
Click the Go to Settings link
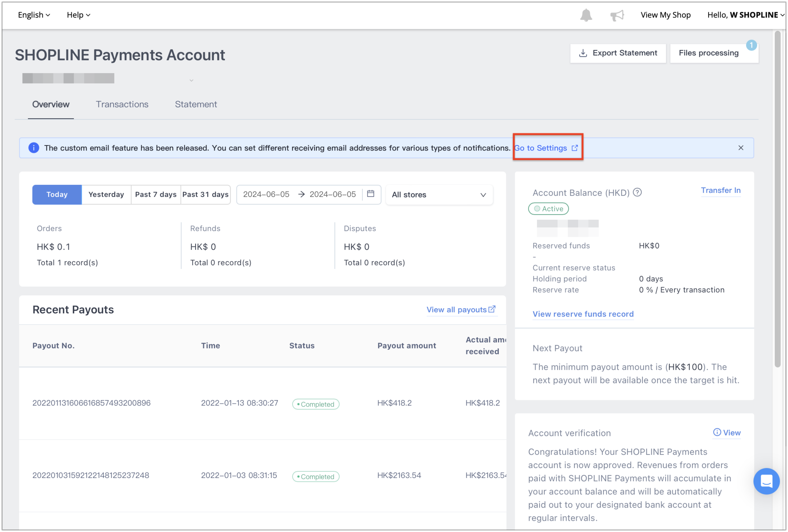(546, 148)
